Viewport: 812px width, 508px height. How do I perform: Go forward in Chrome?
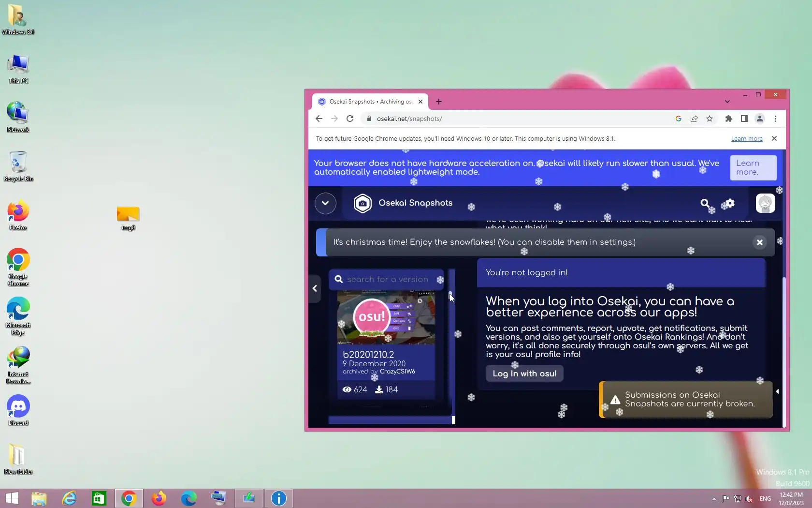334,119
